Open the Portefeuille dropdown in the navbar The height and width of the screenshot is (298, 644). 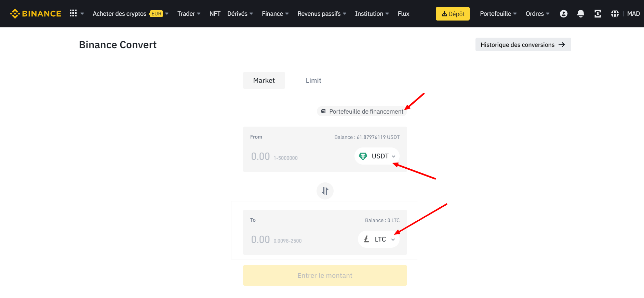pyautogui.click(x=498, y=14)
